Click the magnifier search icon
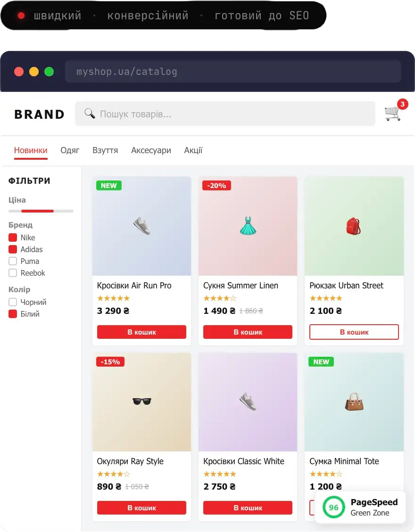Image resolution: width=415 pixels, height=532 pixels. pos(90,114)
